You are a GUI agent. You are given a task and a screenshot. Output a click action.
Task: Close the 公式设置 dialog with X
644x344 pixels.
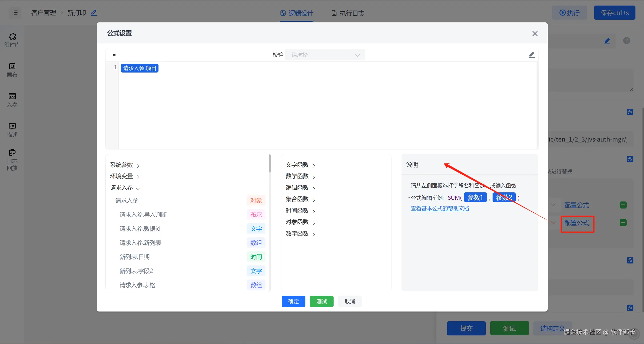pyautogui.click(x=535, y=33)
